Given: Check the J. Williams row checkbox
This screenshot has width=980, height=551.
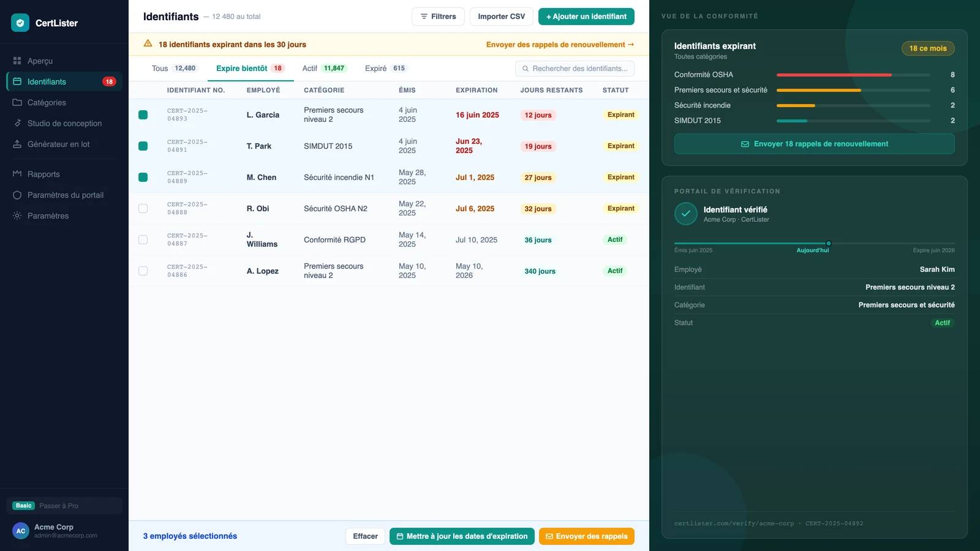Looking at the screenshot, I should (x=143, y=239).
